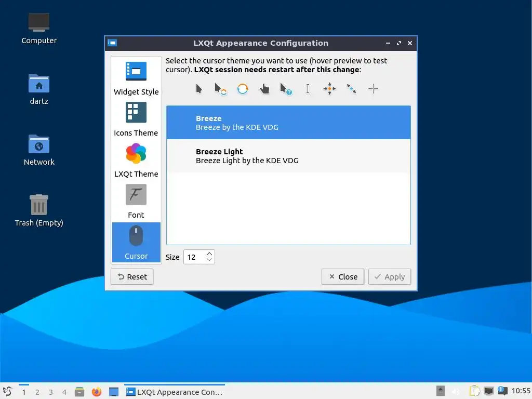Open the network status tray icon
This screenshot has width=532, height=399.
[488, 391]
